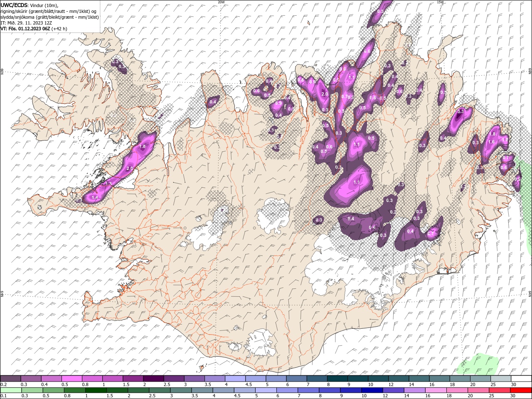Click the 'slydda/snjókoma' legend description line
The width and height of the screenshot is (532, 399).
[49, 17]
